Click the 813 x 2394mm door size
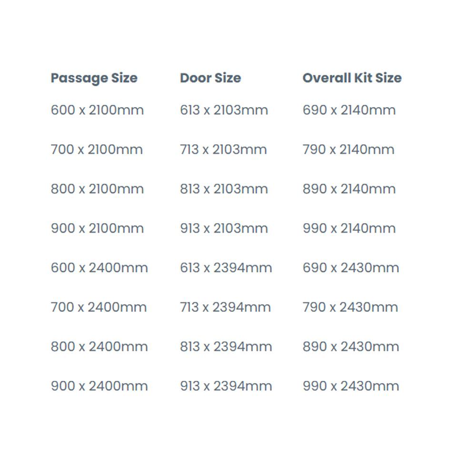Screen dimensions: 476x476 coord(226,347)
